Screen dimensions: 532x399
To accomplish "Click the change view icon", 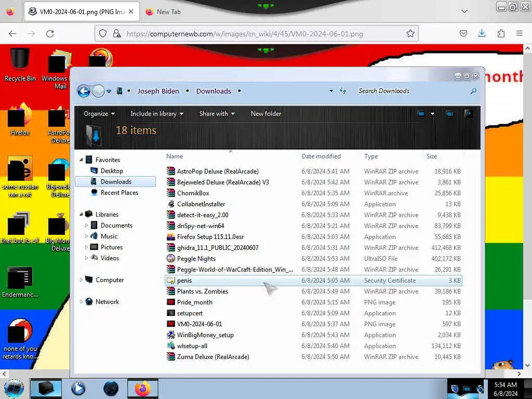I will (421, 114).
